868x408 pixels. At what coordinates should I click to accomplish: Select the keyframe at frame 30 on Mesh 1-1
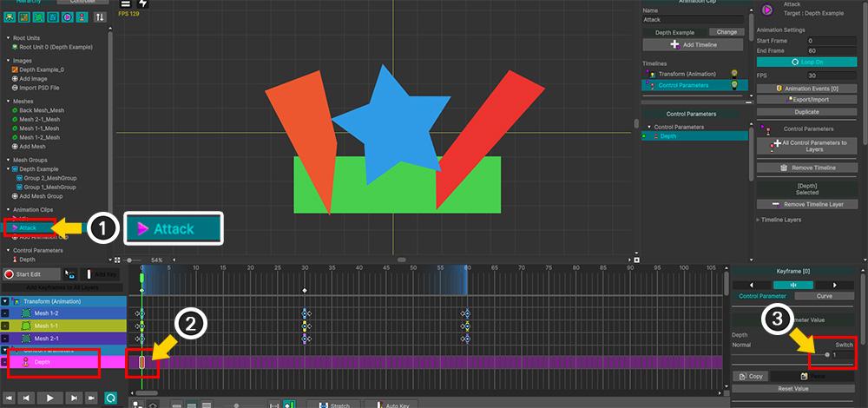pyautogui.click(x=305, y=326)
